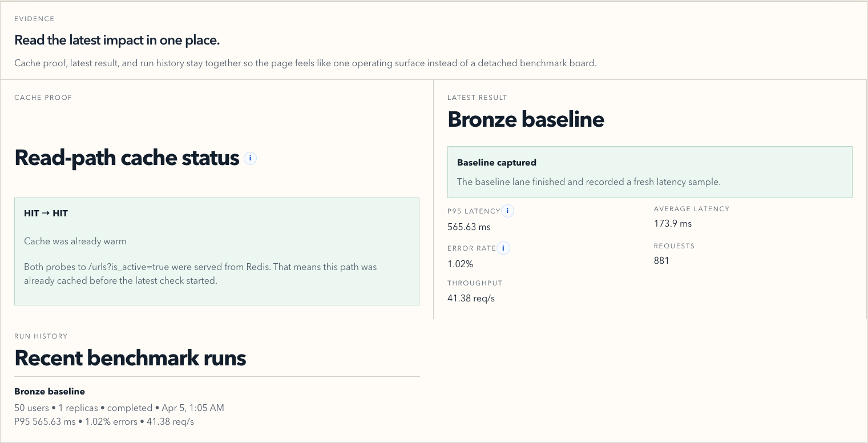Click the Recent benchmark runs heading
868x443 pixels.
[x=130, y=358]
